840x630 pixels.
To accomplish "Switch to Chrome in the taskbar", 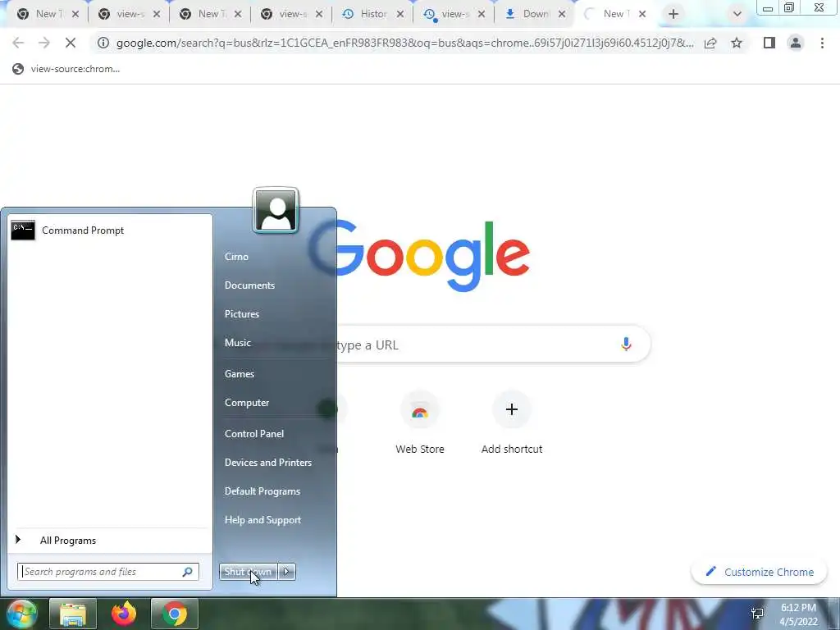I will (175, 614).
